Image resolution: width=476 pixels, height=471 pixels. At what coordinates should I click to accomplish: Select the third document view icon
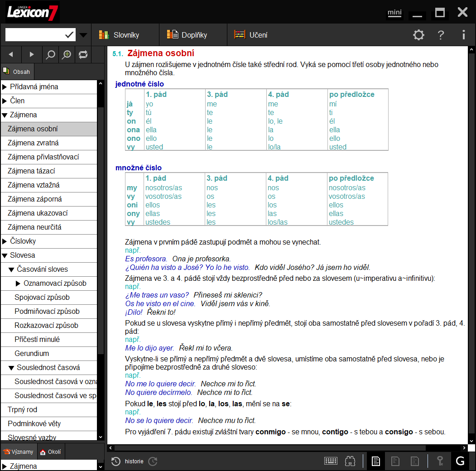click(415, 461)
